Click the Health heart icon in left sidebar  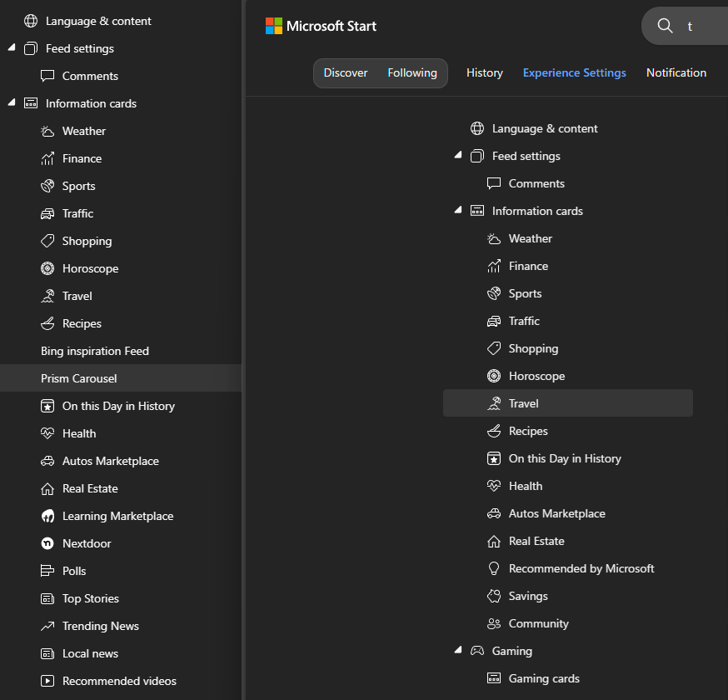(47, 433)
